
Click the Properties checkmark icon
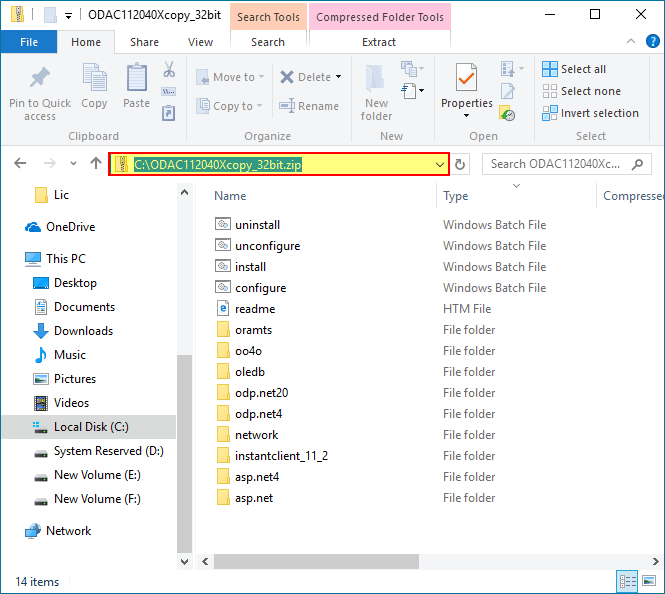(466, 77)
